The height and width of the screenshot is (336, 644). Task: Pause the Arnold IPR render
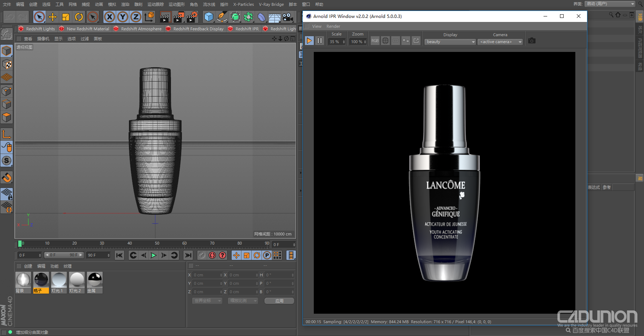(x=320, y=41)
